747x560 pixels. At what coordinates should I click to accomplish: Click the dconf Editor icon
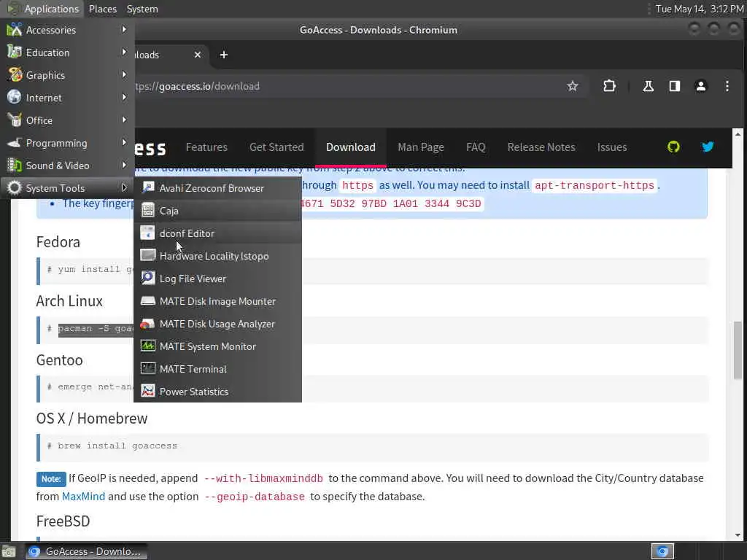click(147, 233)
